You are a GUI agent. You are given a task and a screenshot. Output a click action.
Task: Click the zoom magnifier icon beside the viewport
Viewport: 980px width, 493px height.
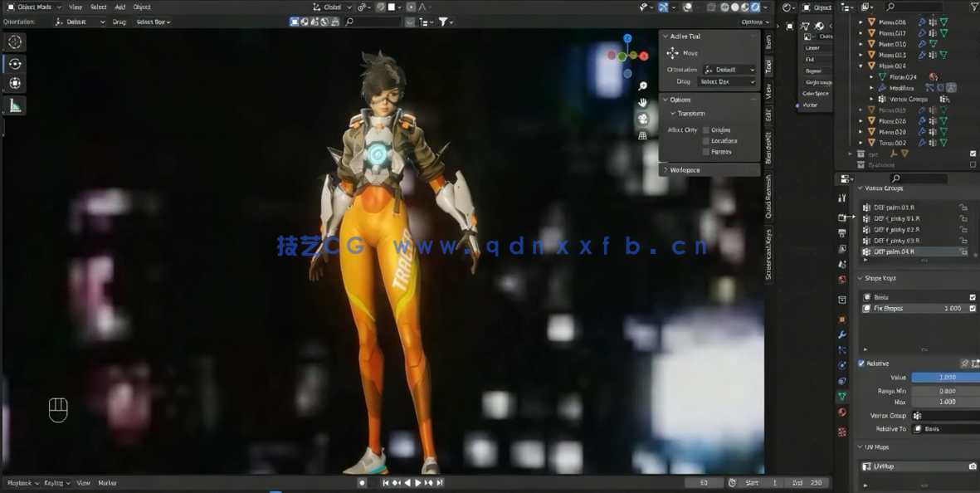click(x=642, y=85)
